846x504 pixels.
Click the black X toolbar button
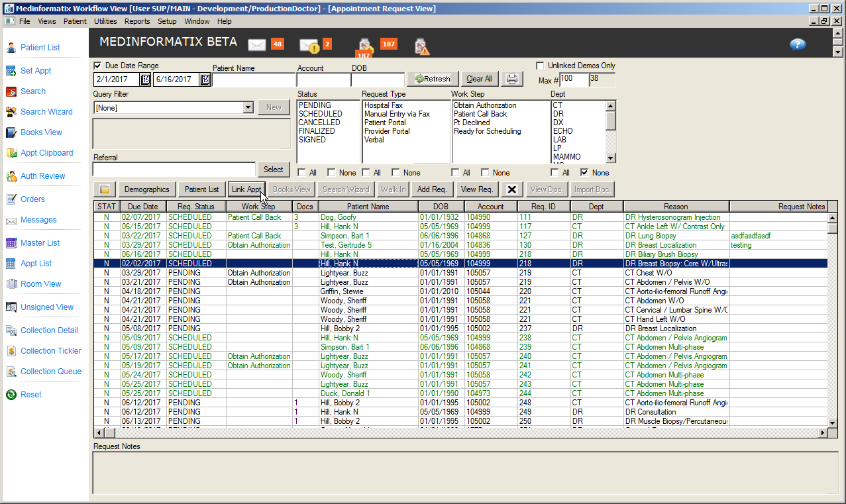(511, 189)
